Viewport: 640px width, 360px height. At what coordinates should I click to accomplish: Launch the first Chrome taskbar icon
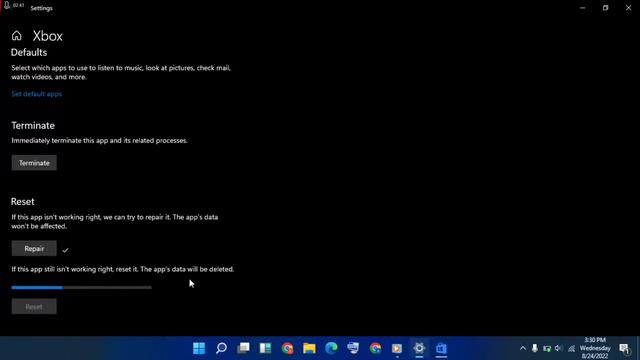coord(287,348)
